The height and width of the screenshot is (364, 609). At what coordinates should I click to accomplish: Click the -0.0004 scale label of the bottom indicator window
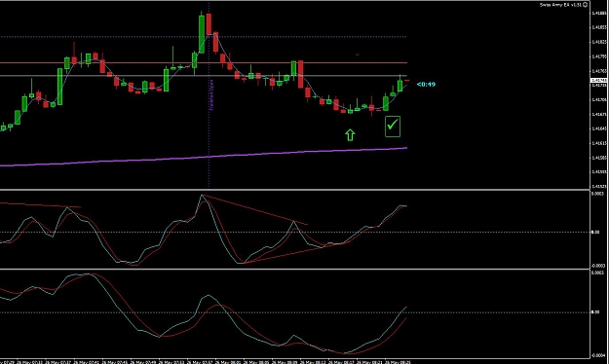pos(598,355)
